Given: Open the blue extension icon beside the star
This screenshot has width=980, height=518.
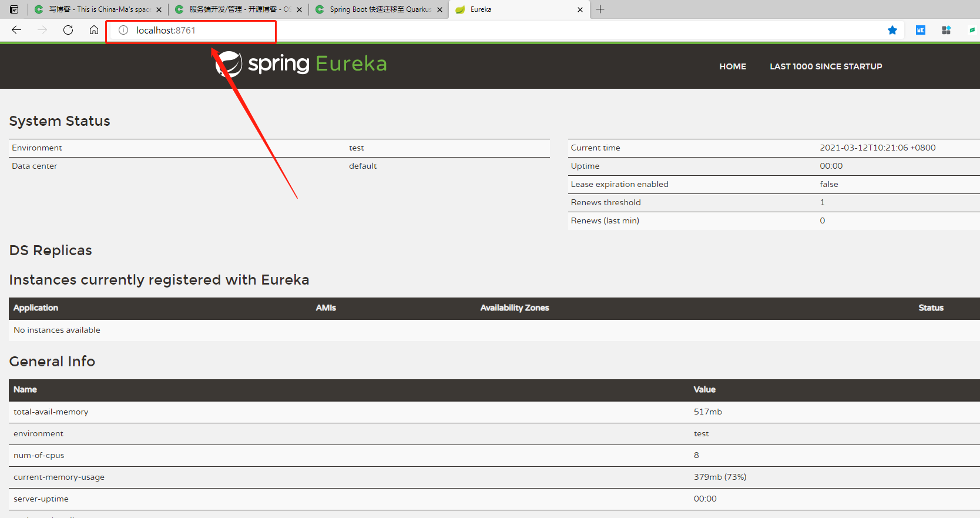Looking at the screenshot, I should (x=921, y=30).
